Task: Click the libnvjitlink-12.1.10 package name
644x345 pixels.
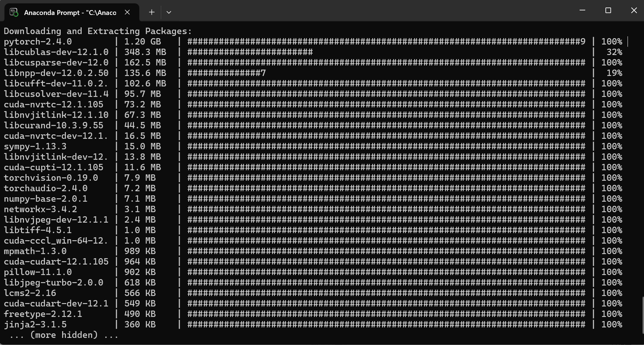Action: click(56, 115)
